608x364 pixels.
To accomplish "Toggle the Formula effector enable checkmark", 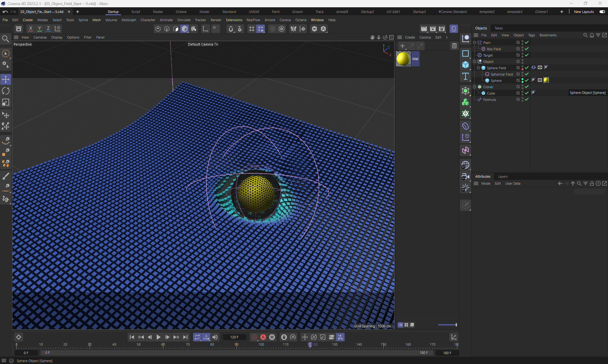I will [x=527, y=99].
